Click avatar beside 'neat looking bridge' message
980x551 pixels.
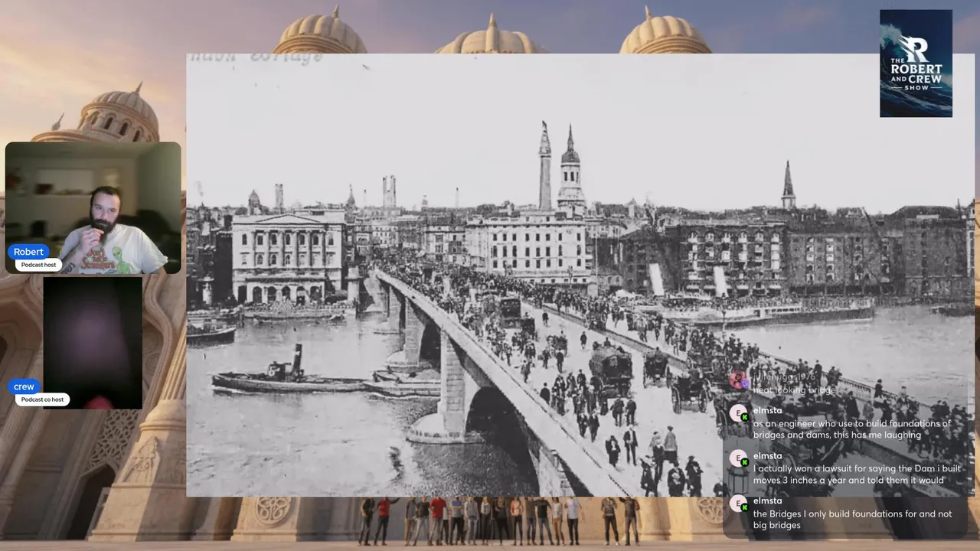click(739, 380)
